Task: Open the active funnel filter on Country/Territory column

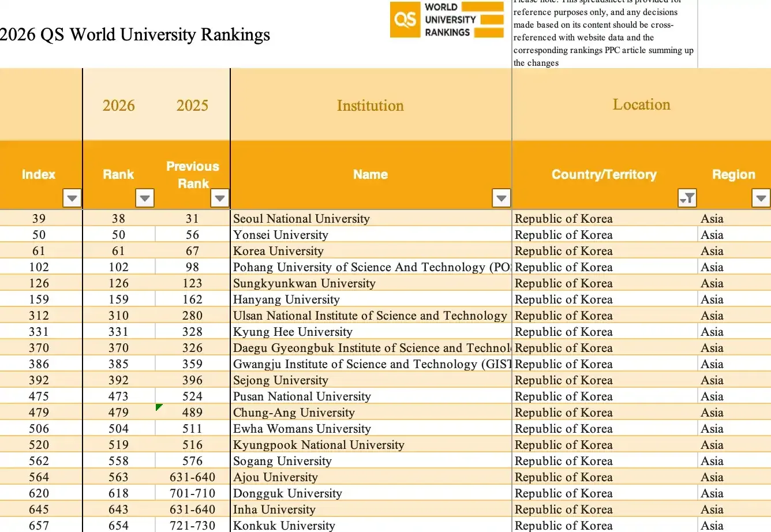Action: pyautogui.click(x=687, y=198)
